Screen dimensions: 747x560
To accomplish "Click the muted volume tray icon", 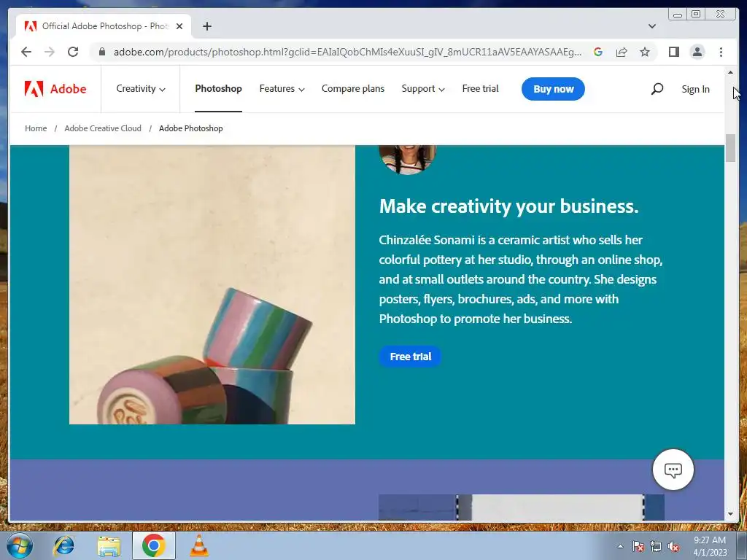I will tap(673, 547).
